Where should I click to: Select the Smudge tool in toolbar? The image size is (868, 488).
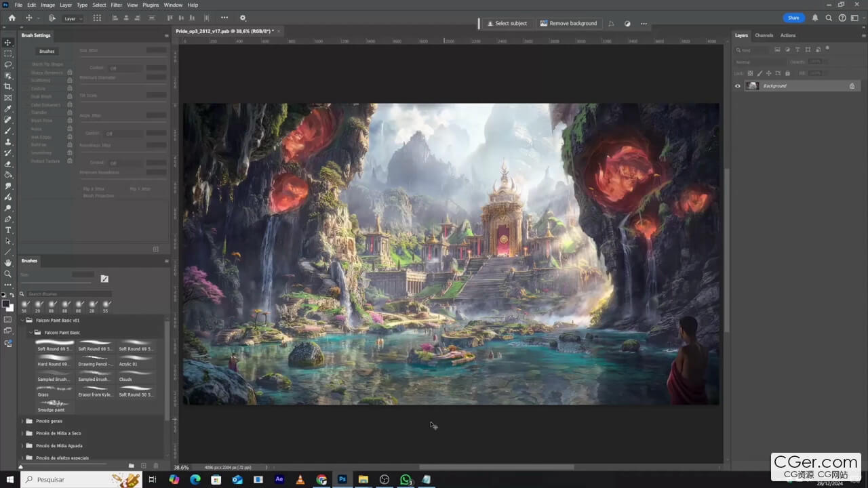(8, 186)
